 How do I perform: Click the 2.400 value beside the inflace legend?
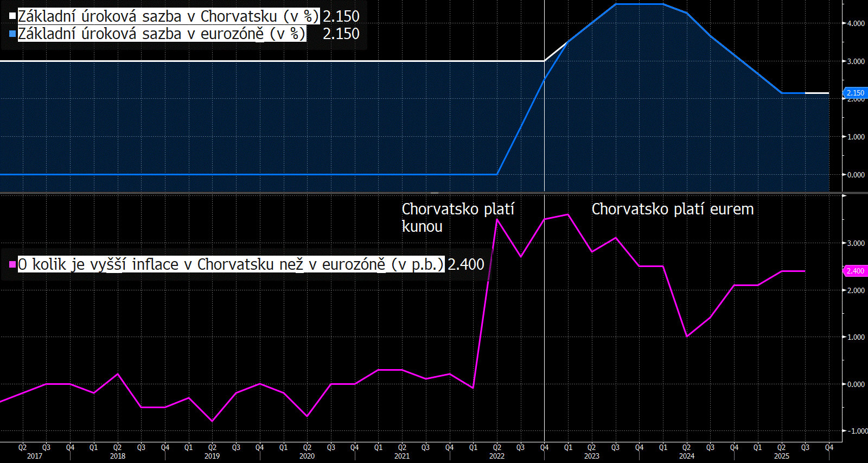466,264
